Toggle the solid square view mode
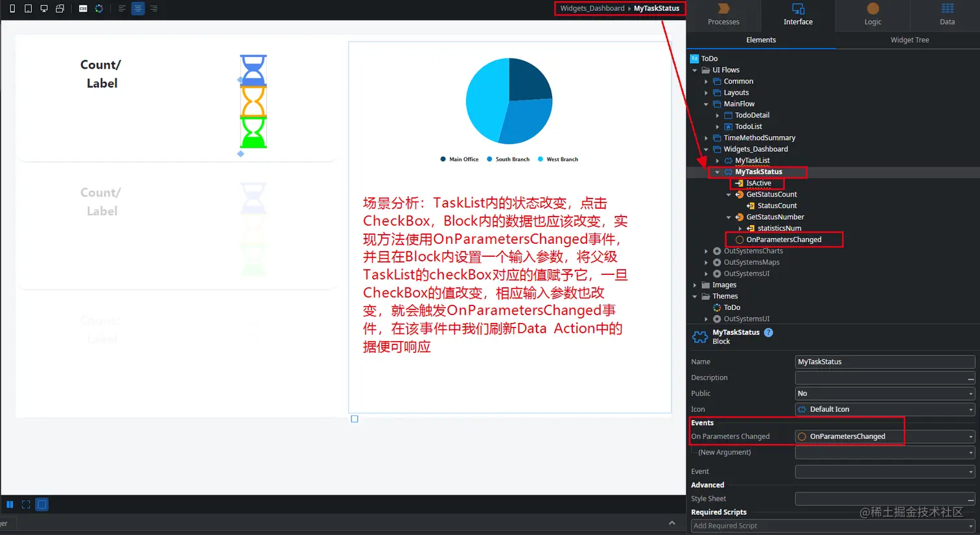The image size is (980, 535). click(42, 505)
